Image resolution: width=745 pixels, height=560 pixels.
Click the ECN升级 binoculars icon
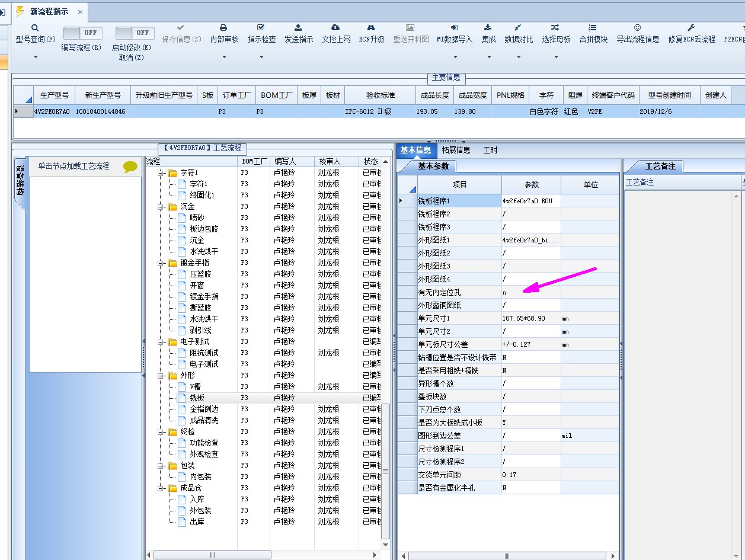click(371, 28)
